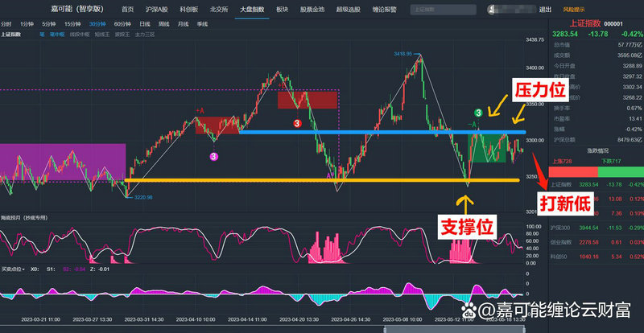The height and width of the screenshot is (333, 644).
Task: Open the 买卖点位 indicator dropdown
Action: pos(12,269)
